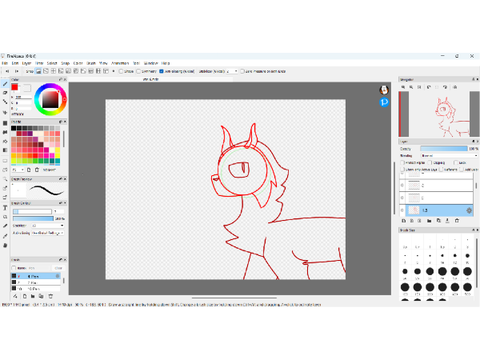Image resolution: width=480 pixels, height=360 pixels.
Task: Open the Select menu
Action: (x=52, y=63)
